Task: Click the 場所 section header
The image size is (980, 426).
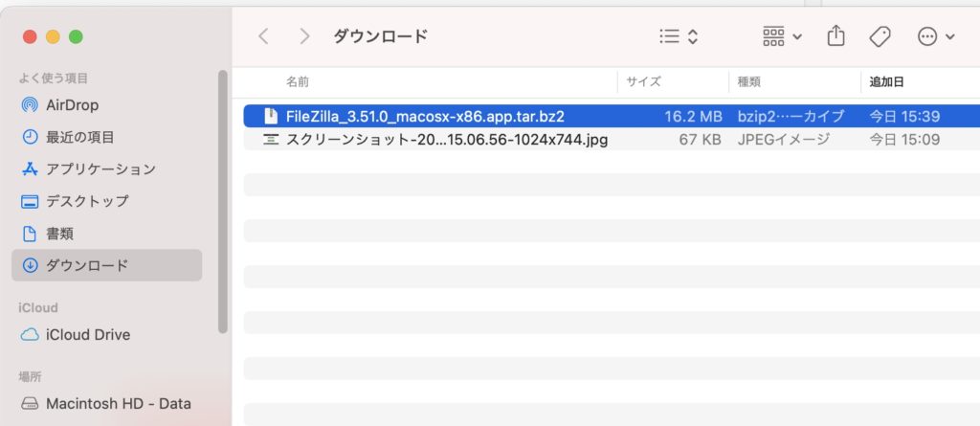Action: pos(30,376)
